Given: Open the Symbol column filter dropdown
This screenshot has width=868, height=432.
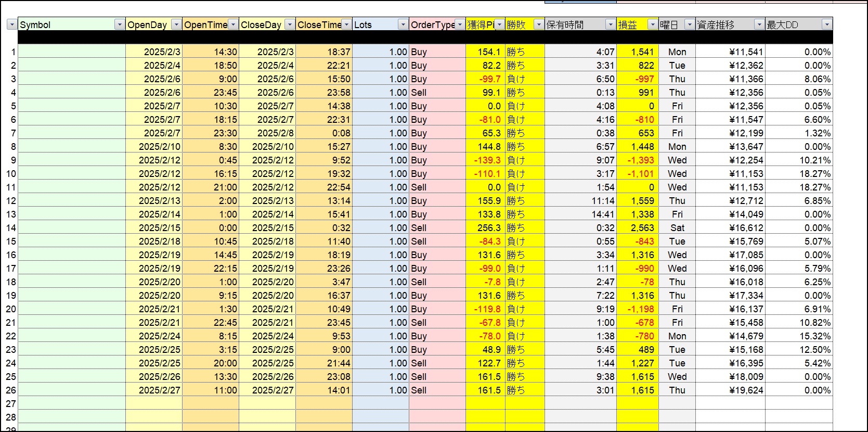Looking at the screenshot, I should click(120, 24).
